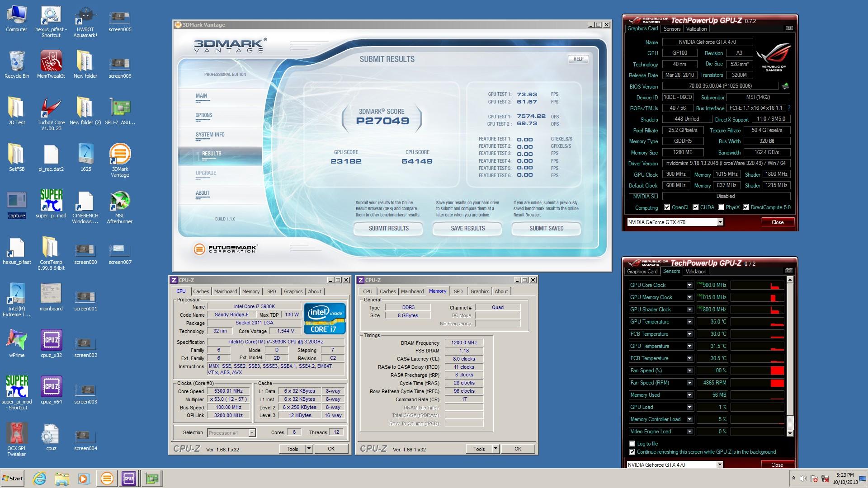The height and width of the screenshot is (488, 868).
Task: Click the Fan Speed (%) red graph bar
Action: (777, 371)
